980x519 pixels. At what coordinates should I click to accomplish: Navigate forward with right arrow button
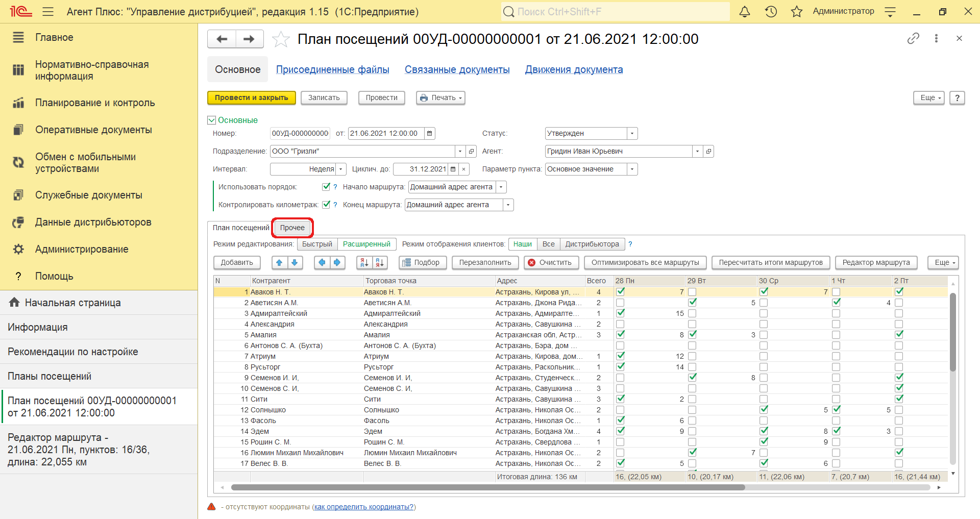point(249,39)
